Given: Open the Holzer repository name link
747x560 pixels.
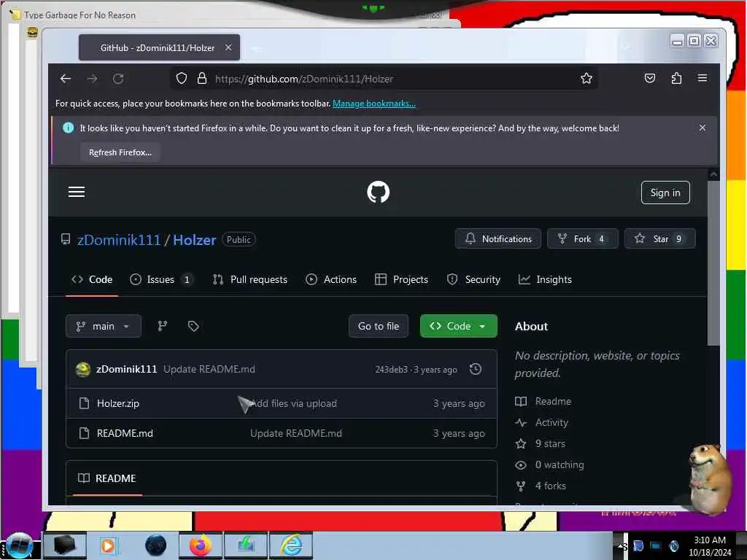Looking at the screenshot, I should [x=194, y=239].
